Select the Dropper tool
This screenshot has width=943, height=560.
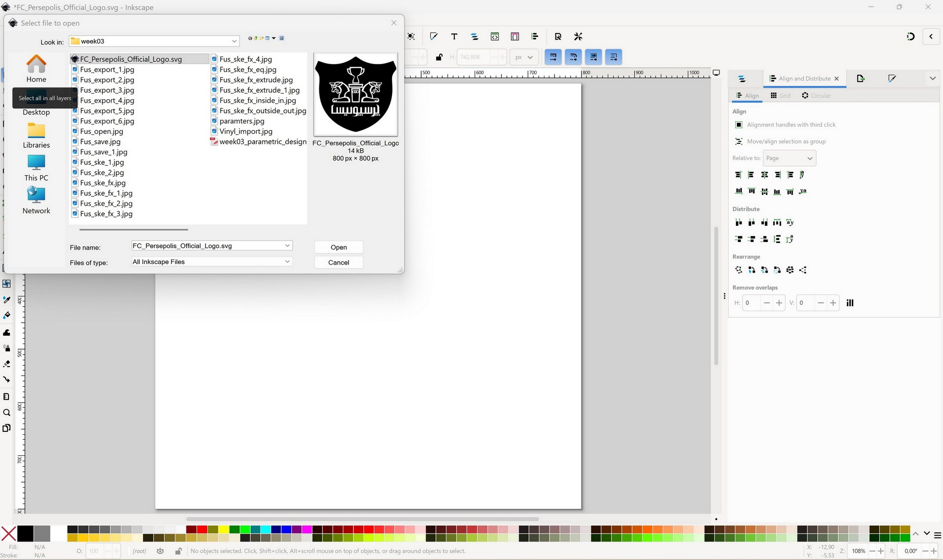click(x=7, y=300)
